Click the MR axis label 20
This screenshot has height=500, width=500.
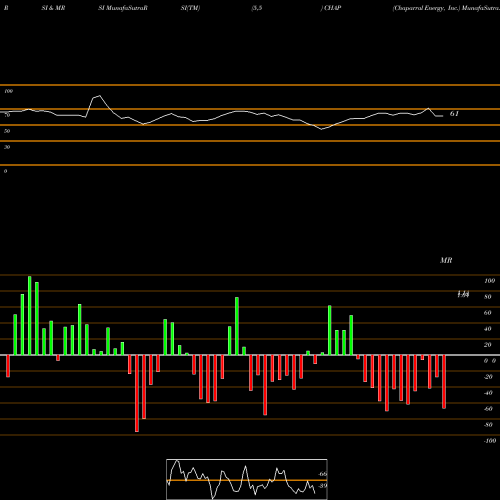coord(488,345)
